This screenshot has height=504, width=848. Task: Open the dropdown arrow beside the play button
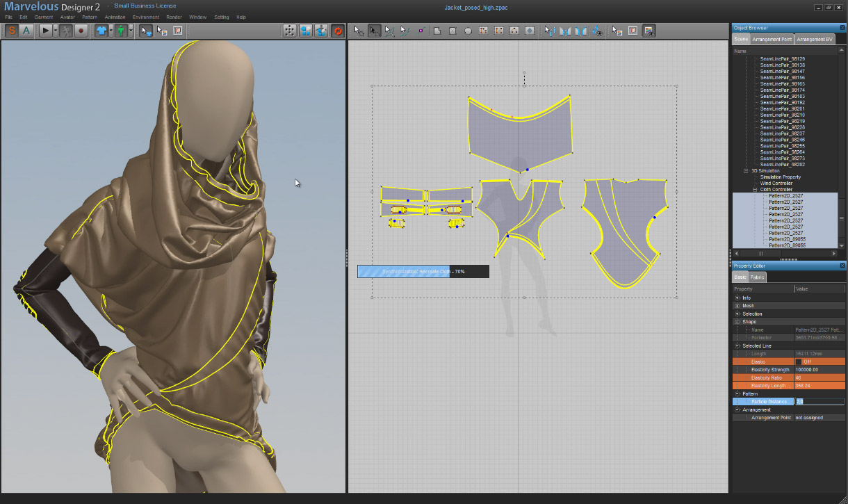coord(54,31)
